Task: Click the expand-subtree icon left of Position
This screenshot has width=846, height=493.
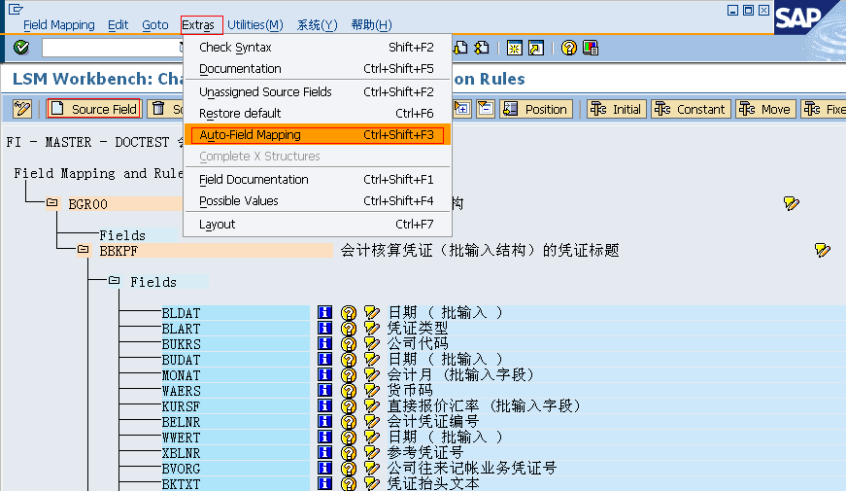Action: coord(462,109)
